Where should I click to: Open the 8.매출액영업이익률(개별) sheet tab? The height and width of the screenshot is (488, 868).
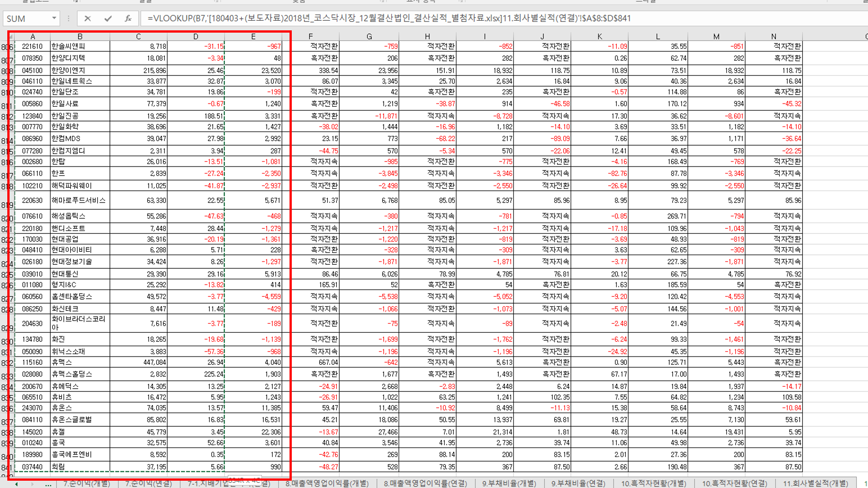[x=327, y=484]
